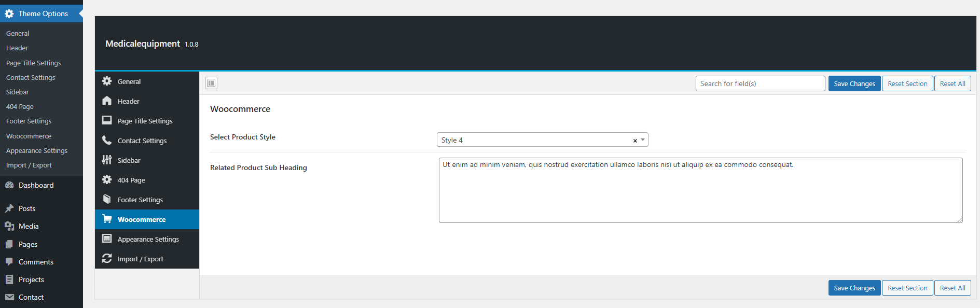Click the top Save Changes button
The width and height of the screenshot is (980, 308).
[x=854, y=83]
